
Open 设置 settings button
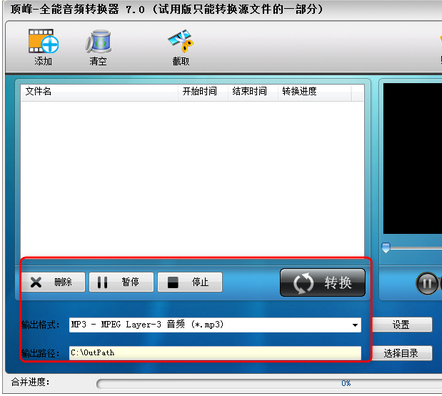401,325
